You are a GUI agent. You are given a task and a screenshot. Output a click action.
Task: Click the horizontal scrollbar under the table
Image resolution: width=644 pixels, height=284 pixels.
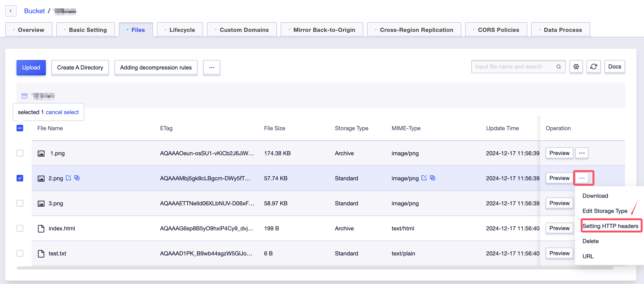(315, 268)
